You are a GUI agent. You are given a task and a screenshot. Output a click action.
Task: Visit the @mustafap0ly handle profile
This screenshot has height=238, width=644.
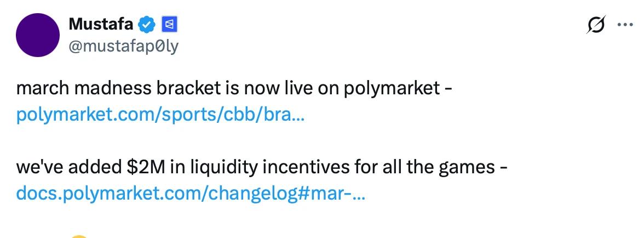[123, 47]
